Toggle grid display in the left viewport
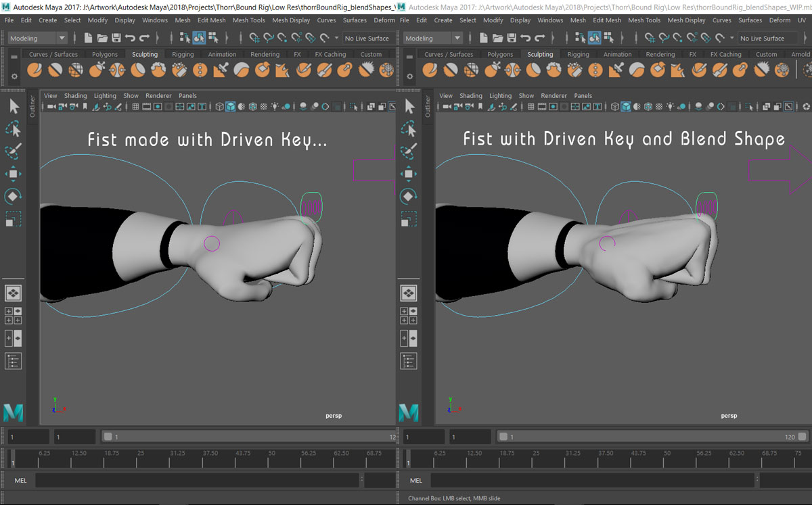 click(x=134, y=106)
